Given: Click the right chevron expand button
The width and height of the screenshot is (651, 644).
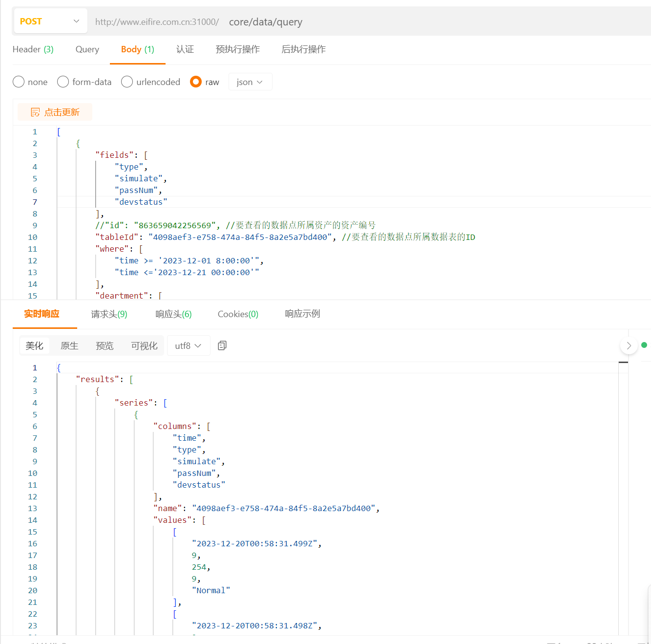Looking at the screenshot, I should tap(629, 345).
